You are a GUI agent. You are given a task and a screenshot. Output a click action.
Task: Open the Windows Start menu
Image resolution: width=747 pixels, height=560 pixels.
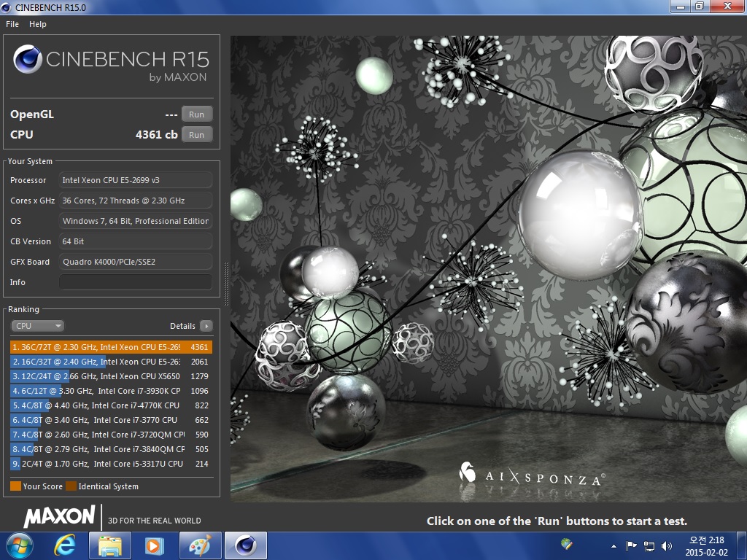click(19, 545)
